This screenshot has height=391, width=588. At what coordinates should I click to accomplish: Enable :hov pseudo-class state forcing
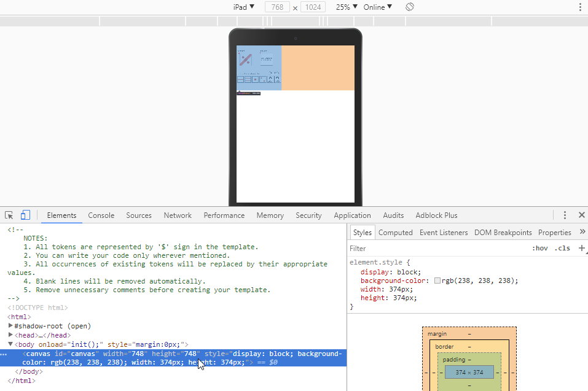pos(540,248)
